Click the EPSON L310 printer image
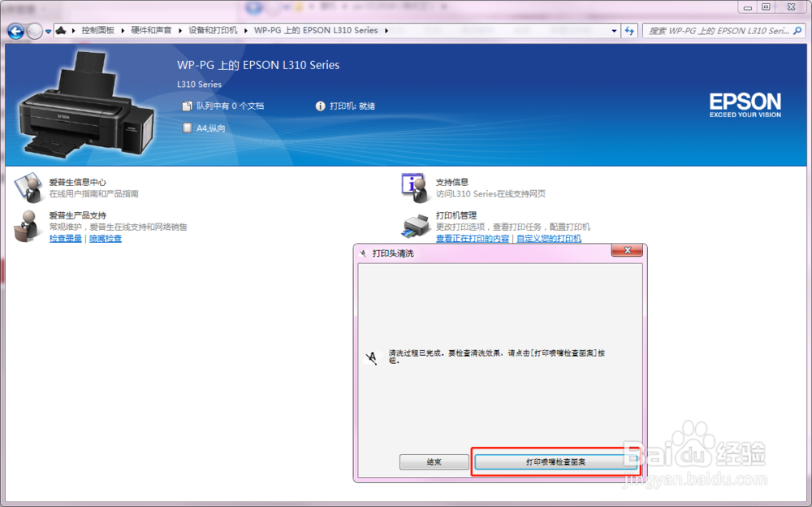812x507 pixels. 86,106
